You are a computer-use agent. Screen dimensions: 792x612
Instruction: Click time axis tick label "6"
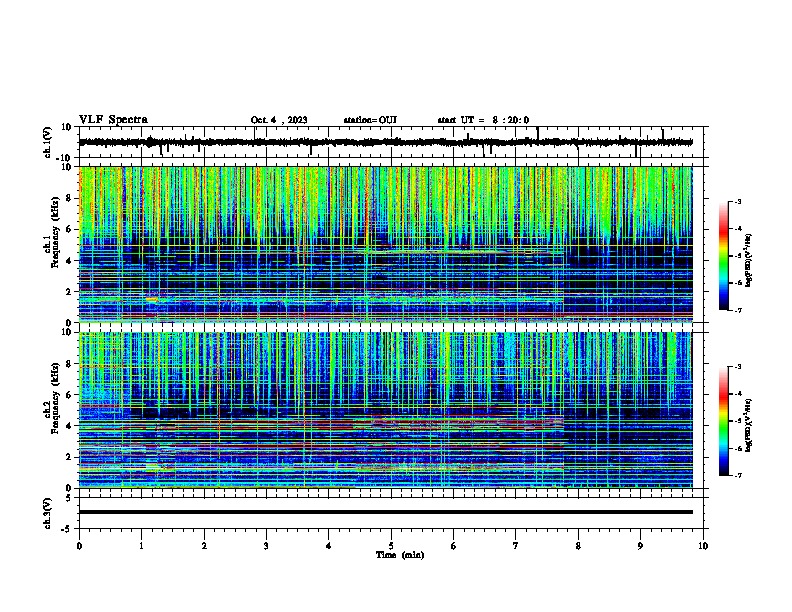tap(454, 545)
